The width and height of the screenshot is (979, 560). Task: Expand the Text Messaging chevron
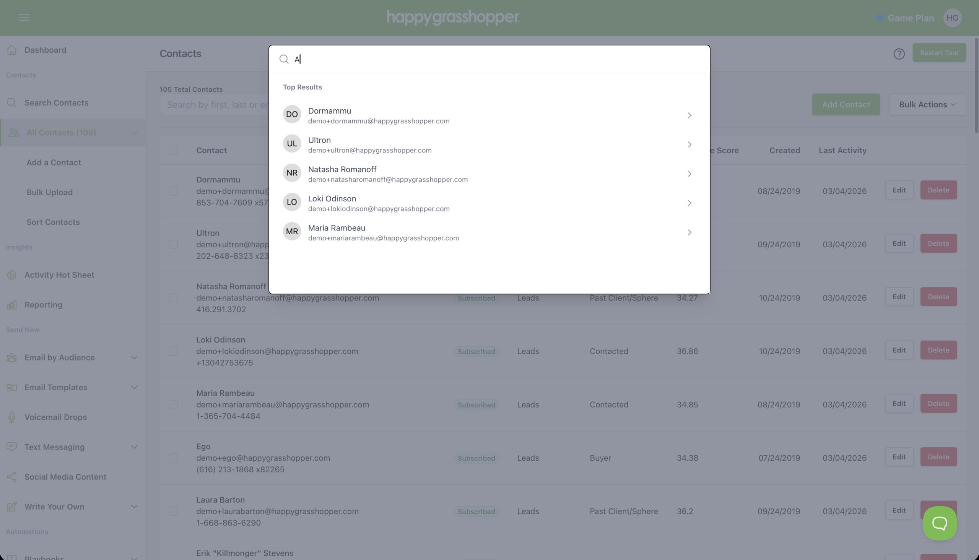134,447
